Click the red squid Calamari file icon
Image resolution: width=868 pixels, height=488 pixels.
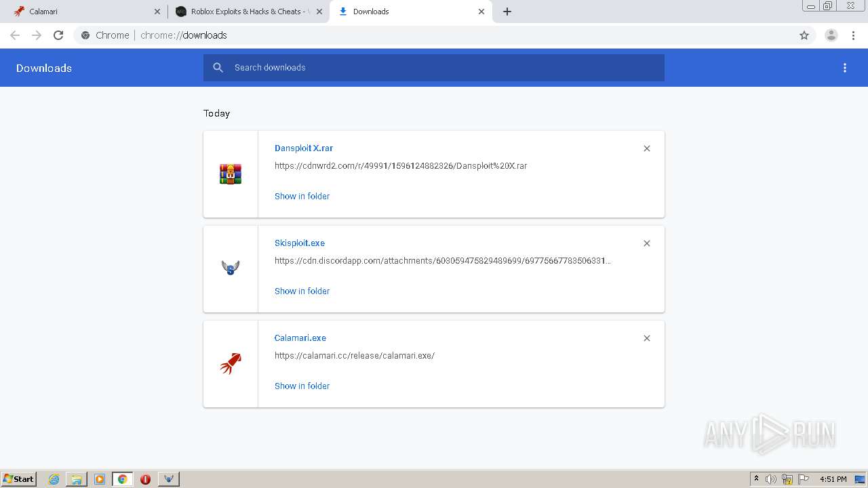pyautogui.click(x=231, y=364)
